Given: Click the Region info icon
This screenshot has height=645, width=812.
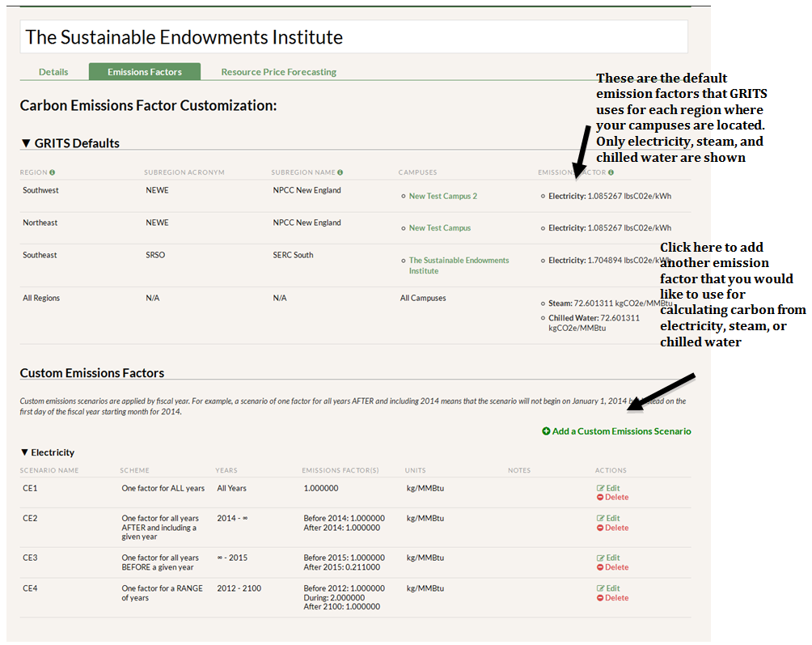Looking at the screenshot, I should click(x=53, y=172).
